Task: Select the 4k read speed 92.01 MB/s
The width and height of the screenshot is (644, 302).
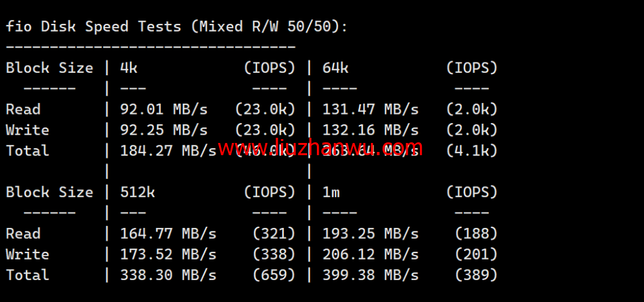Action: click(x=164, y=109)
